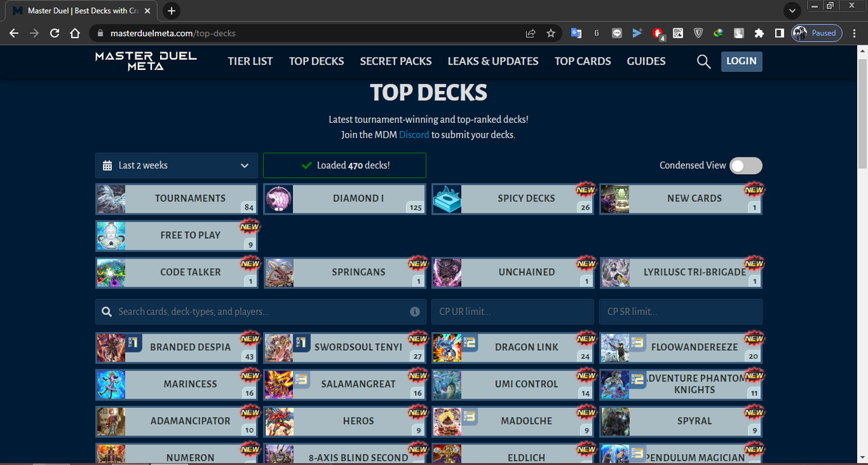Go to Secret Packs
The height and width of the screenshot is (465, 868).
coord(396,61)
